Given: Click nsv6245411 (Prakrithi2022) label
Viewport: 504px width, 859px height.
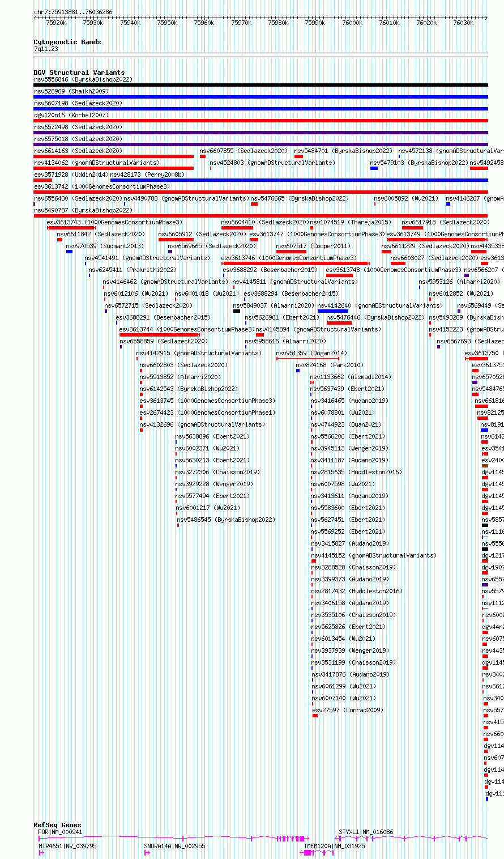Looking at the screenshot, I should point(133,270).
